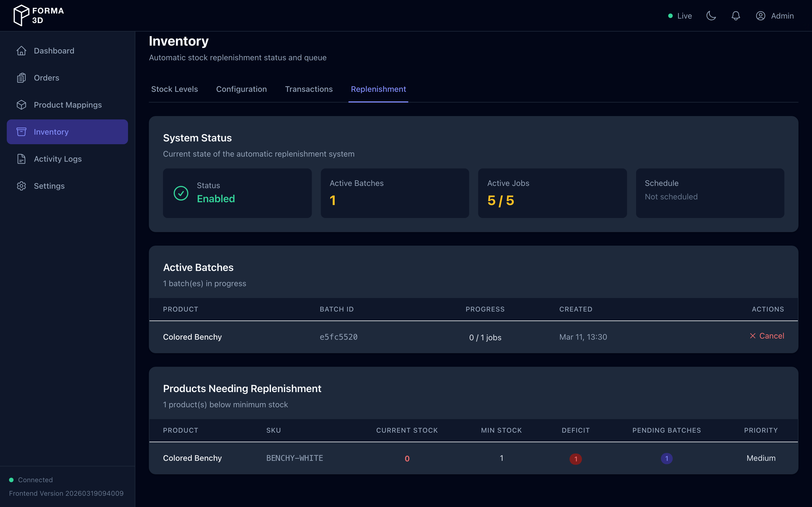Open notifications bell icon
Viewport: 812px width, 507px height.
[736, 16]
